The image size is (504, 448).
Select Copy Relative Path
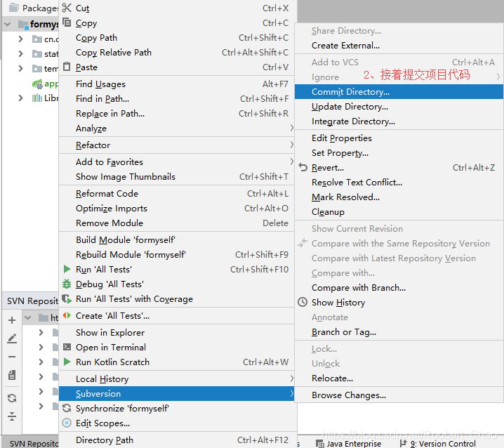tap(176, 52)
